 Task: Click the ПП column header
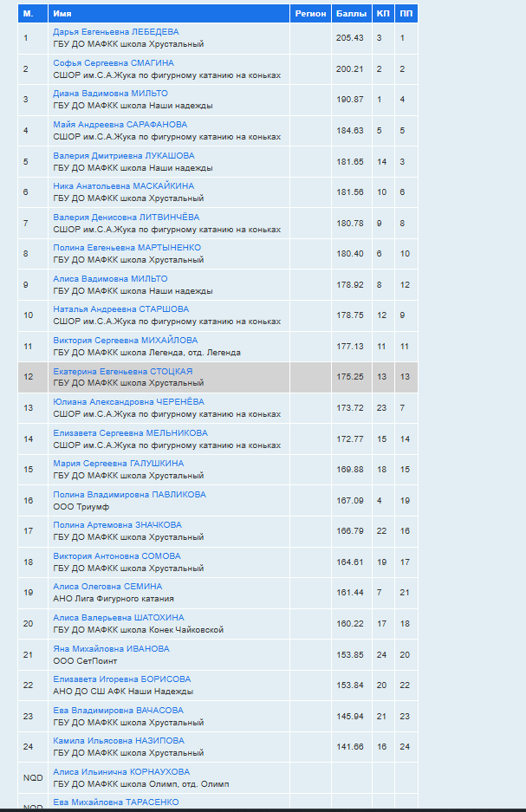[x=406, y=14]
